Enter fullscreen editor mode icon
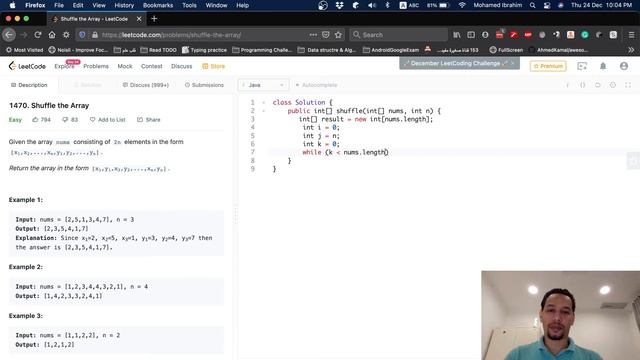Viewport: 640px width, 360px height. pos(628,85)
